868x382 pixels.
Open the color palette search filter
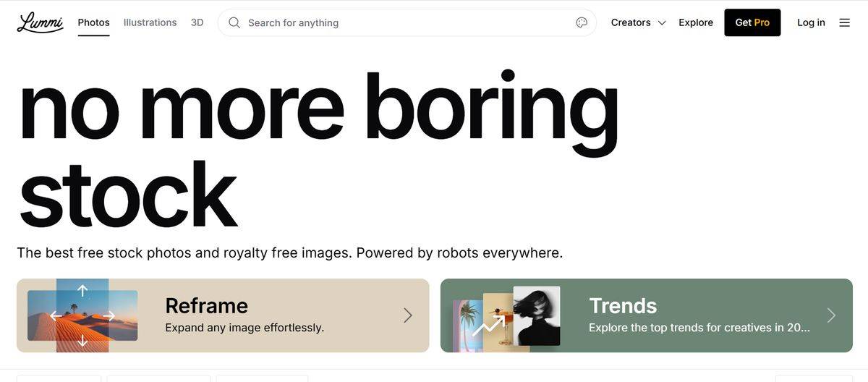(582, 22)
